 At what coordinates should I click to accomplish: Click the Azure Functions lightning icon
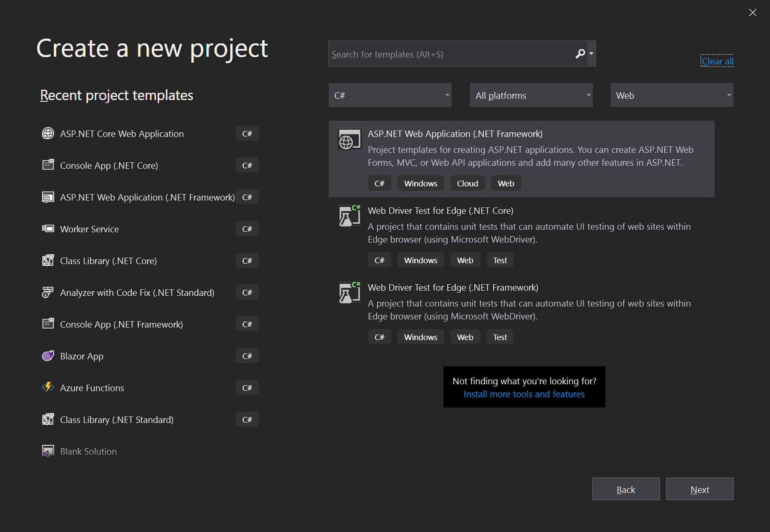coord(48,387)
